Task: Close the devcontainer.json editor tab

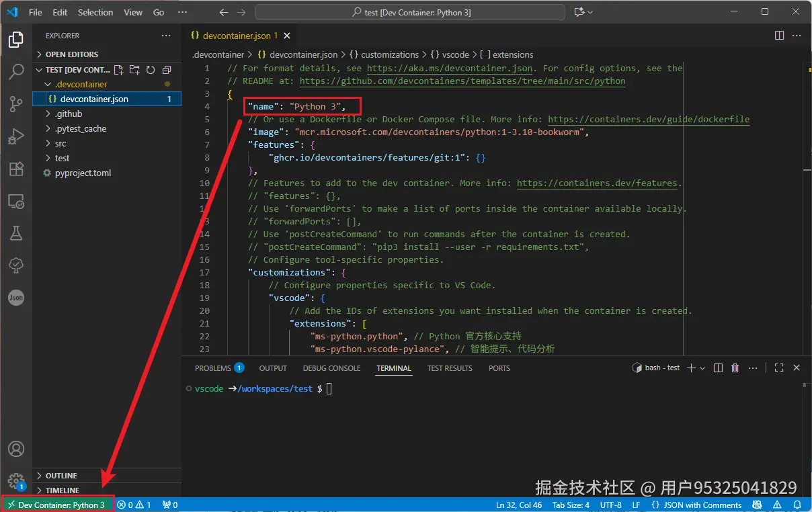Action: click(288, 36)
